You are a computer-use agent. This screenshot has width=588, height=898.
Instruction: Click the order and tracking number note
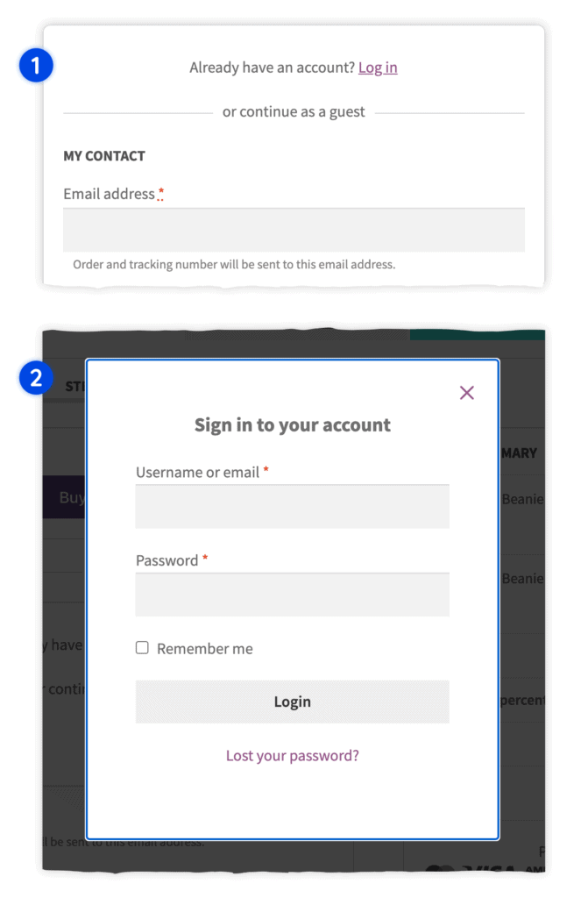pyautogui.click(x=234, y=265)
